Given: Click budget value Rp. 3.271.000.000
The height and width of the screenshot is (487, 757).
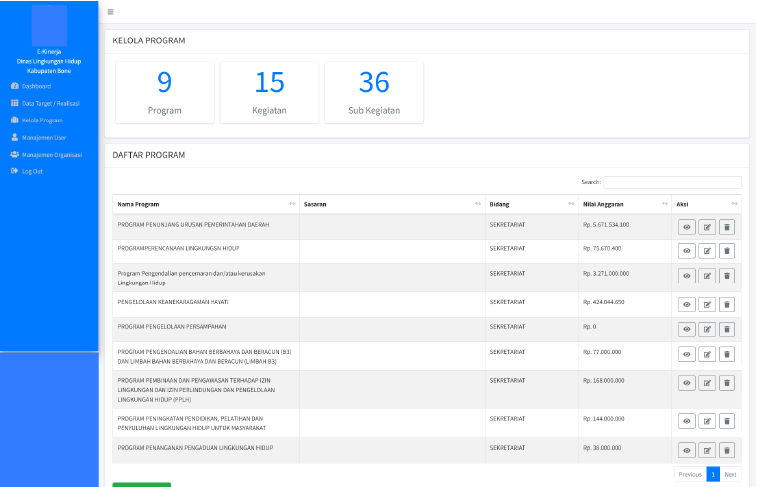Looking at the screenshot, I should point(606,274).
